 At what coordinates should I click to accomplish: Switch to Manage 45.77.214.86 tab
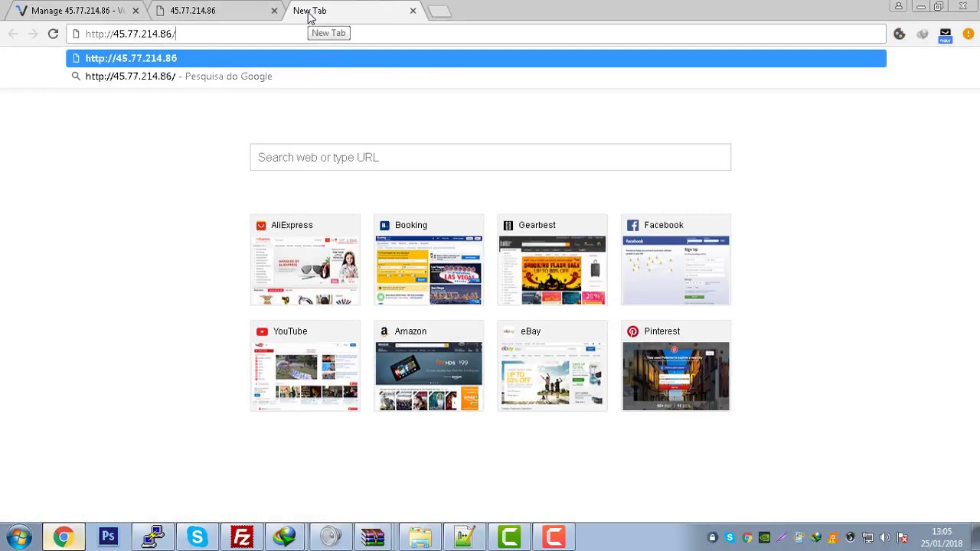(77, 11)
